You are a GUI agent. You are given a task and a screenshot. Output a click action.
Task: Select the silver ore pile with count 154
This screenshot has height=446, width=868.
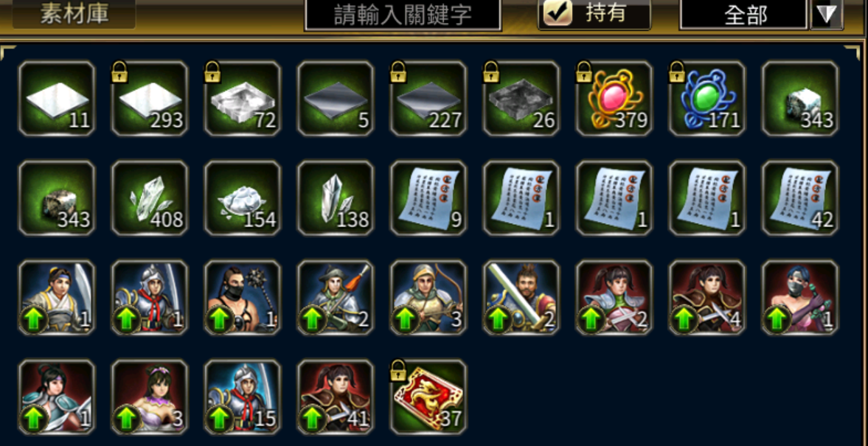243,198
